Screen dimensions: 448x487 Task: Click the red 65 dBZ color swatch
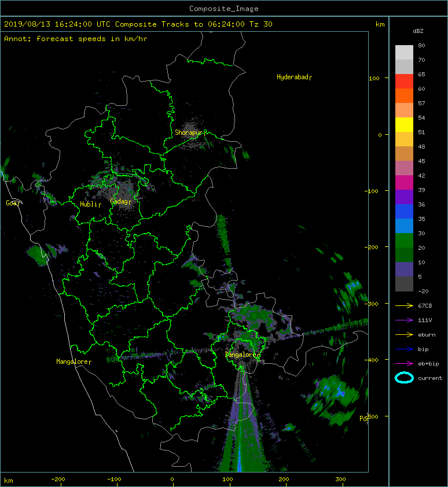pyautogui.click(x=404, y=82)
